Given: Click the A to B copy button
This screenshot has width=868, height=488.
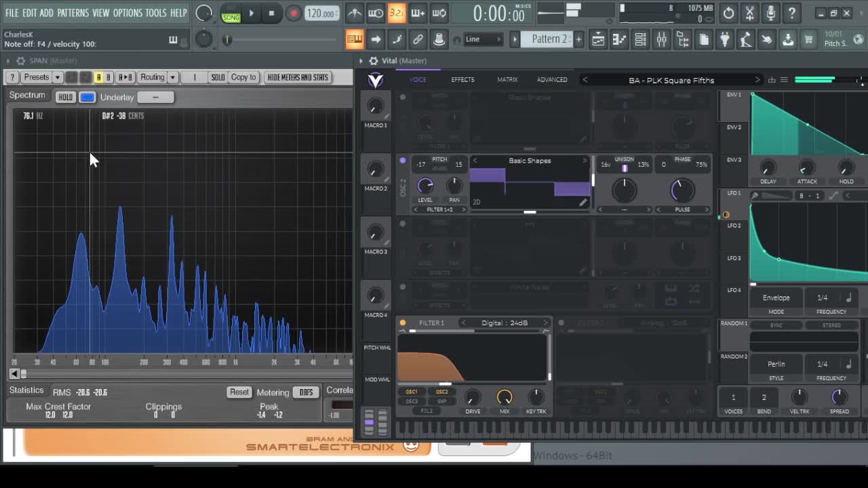Looking at the screenshot, I should [x=125, y=77].
